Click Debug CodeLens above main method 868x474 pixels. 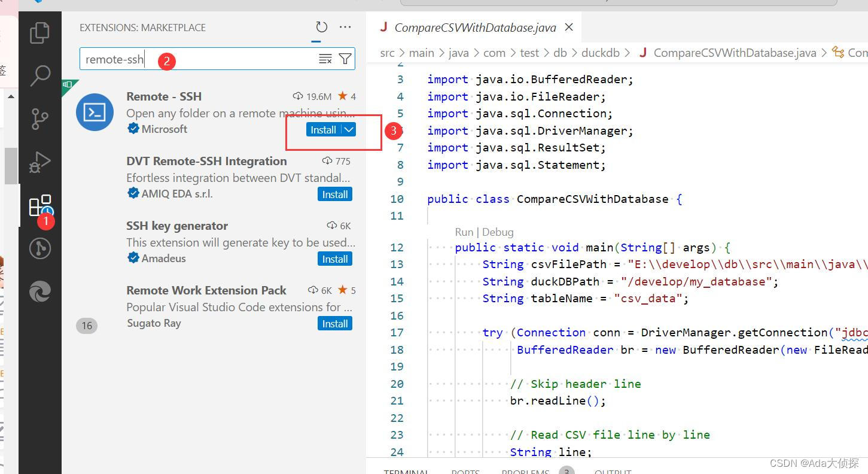(x=498, y=232)
